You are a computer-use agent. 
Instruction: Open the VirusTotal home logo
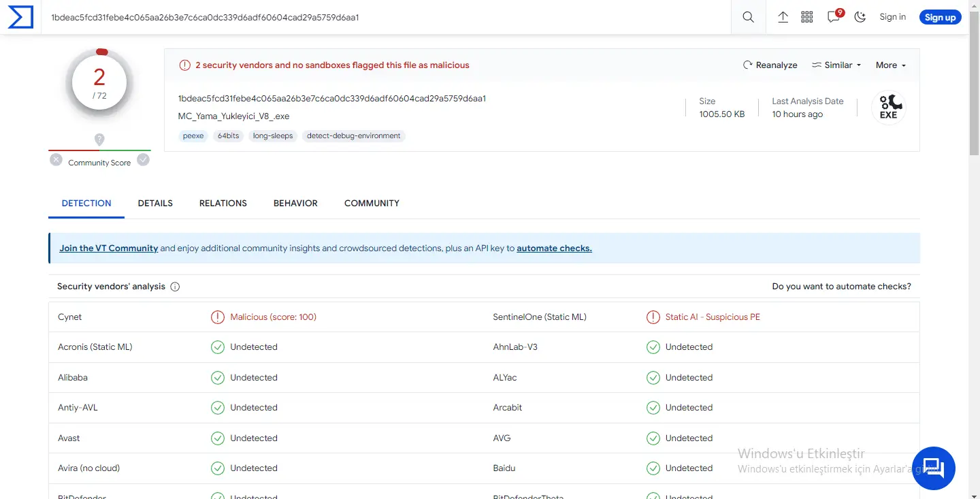20,17
